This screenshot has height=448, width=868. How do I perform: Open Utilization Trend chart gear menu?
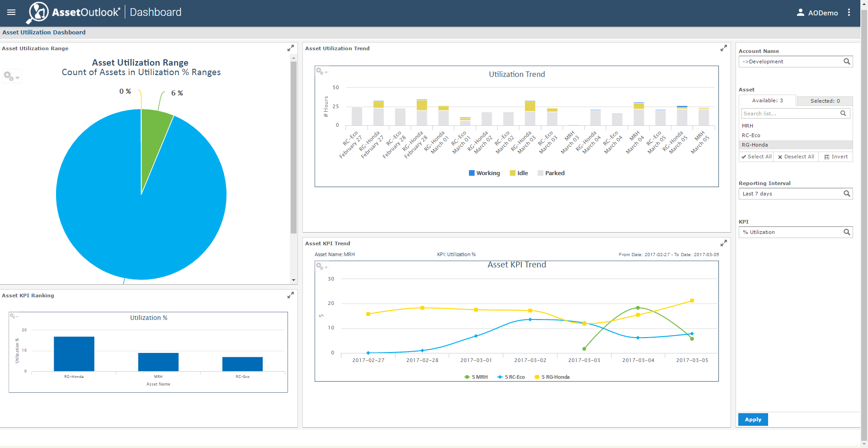pyautogui.click(x=322, y=71)
